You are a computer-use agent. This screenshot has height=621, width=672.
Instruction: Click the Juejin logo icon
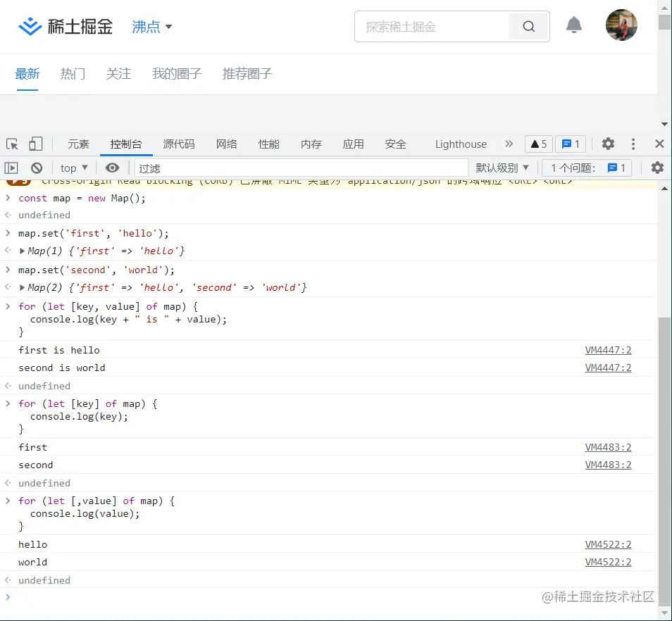(x=30, y=27)
